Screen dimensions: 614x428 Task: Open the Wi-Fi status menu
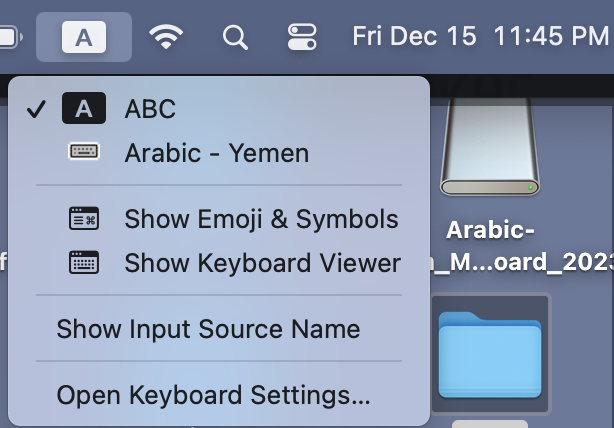coord(166,38)
